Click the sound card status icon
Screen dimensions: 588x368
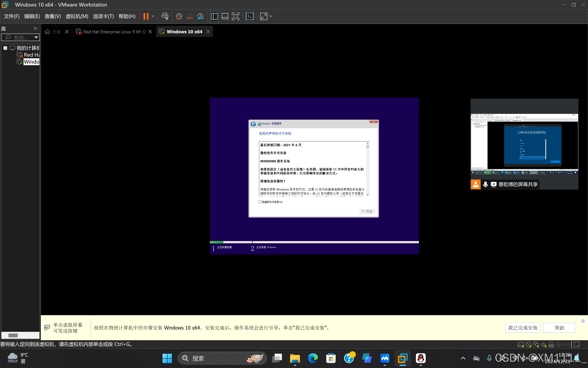544,344
